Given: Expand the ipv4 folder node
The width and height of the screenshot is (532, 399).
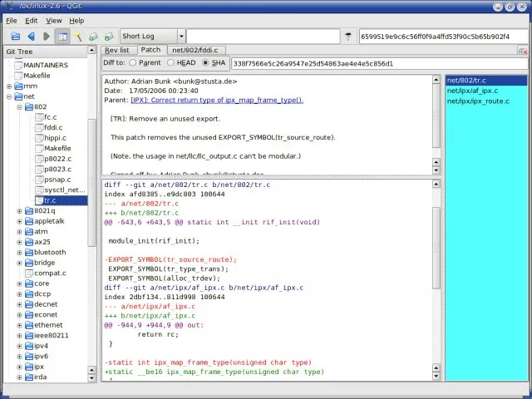Looking at the screenshot, I should pyautogui.click(x=20, y=346).
